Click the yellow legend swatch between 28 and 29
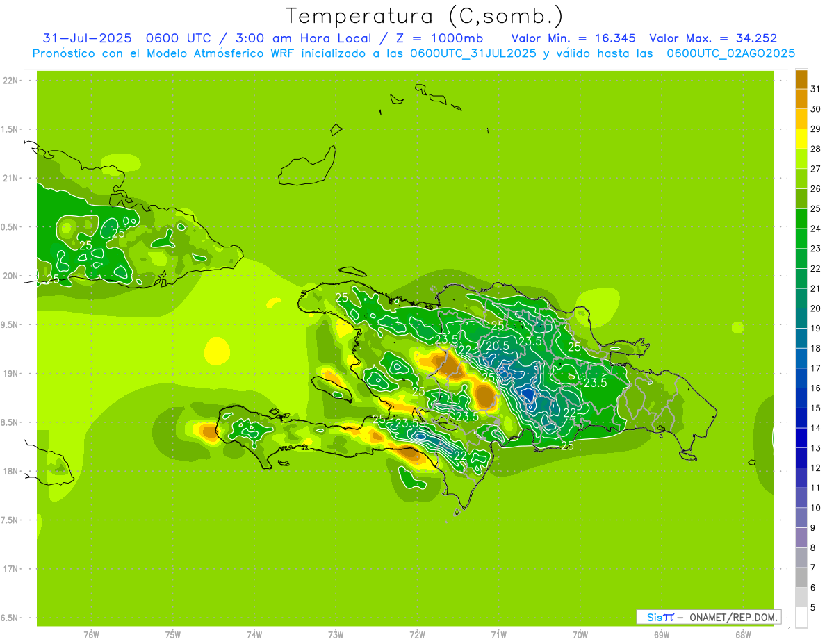The width and height of the screenshot is (834, 644). click(801, 139)
